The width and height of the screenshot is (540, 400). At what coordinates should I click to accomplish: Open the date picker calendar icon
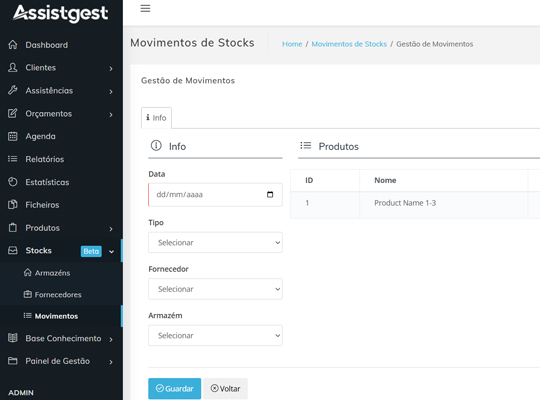(x=270, y=195)
